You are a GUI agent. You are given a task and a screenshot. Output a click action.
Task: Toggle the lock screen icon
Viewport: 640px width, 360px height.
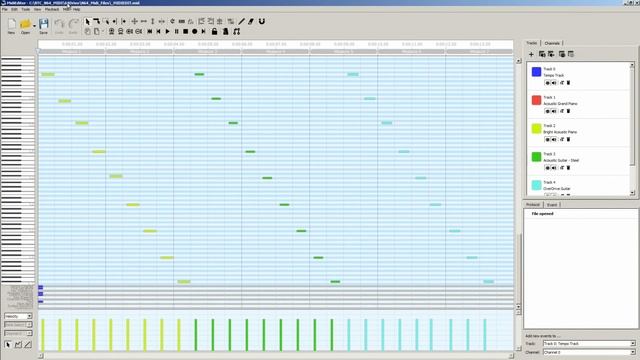click(214, 31)
